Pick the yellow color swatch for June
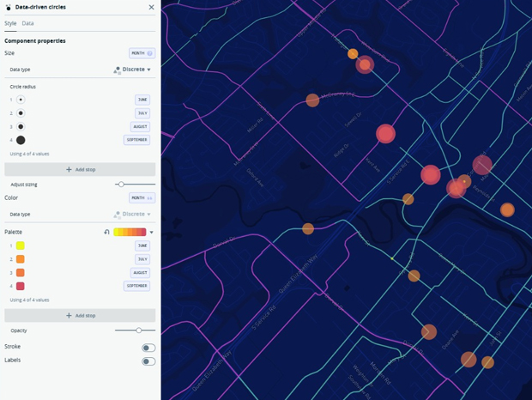Image resolution: width=532 pixels, height=400 pixels. [x=21, y=245]
